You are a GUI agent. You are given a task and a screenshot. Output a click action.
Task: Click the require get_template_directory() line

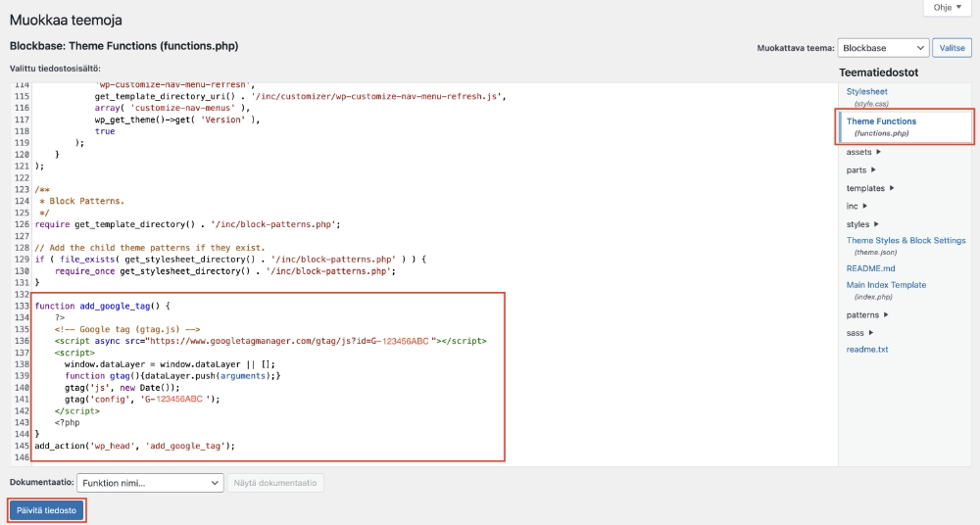pos(188,224)
